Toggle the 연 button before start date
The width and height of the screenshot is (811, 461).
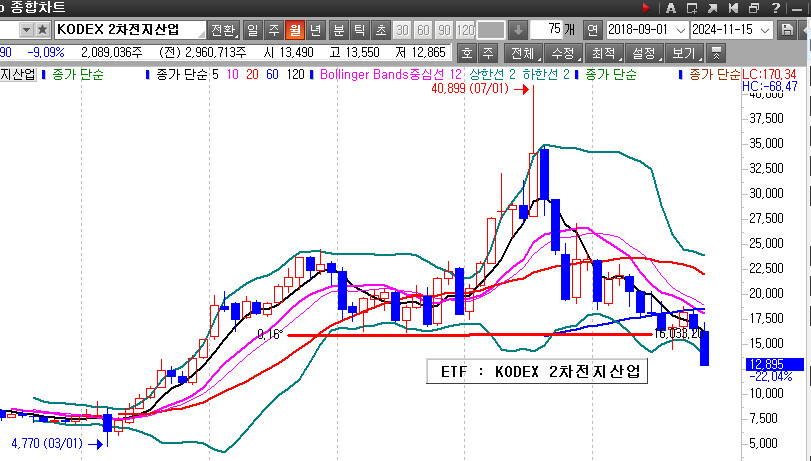592,29
